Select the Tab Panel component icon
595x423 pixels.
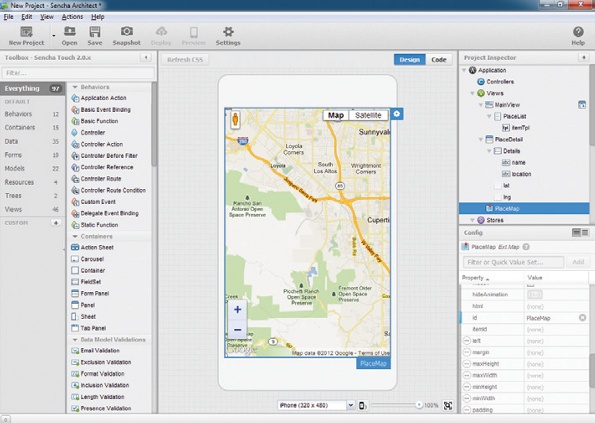pos(75,328)
